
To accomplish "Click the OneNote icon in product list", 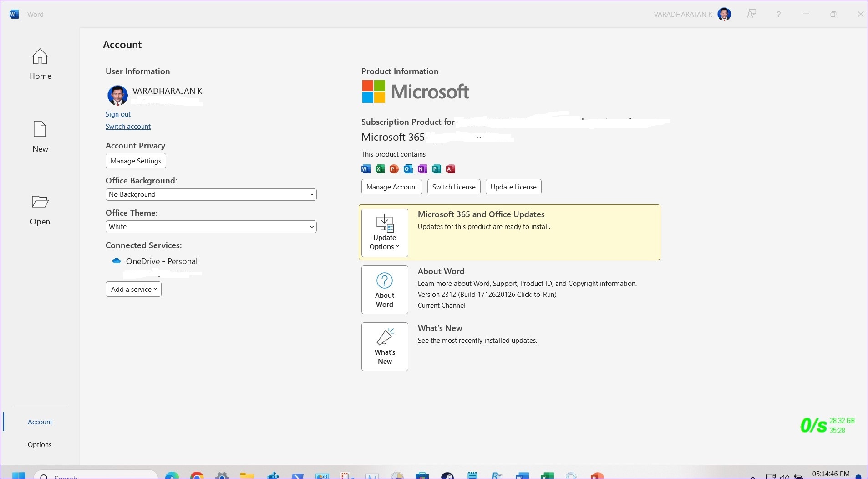I will point(422,169).
